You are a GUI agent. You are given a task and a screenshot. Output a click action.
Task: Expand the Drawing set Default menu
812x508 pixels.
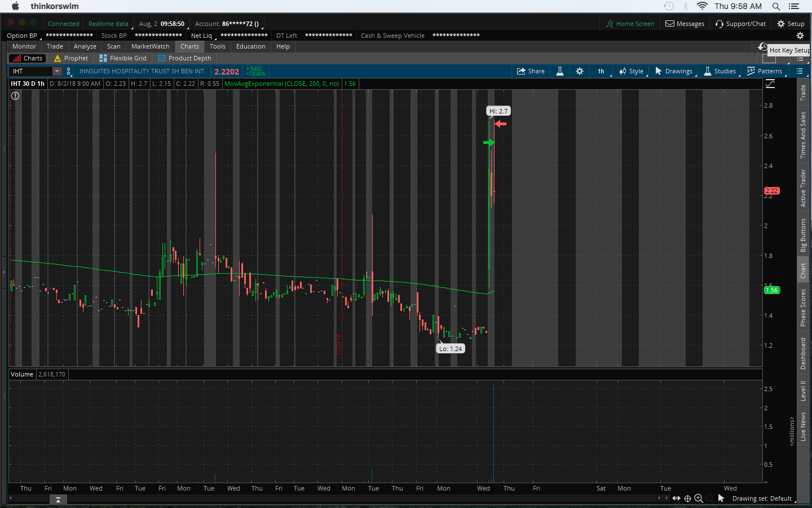tap(761, 498)
